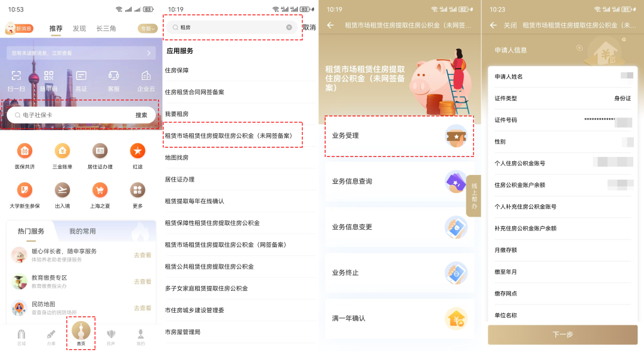Open the 业务信息查询 card
Screen dimensions: 644x351
[399, 181]
